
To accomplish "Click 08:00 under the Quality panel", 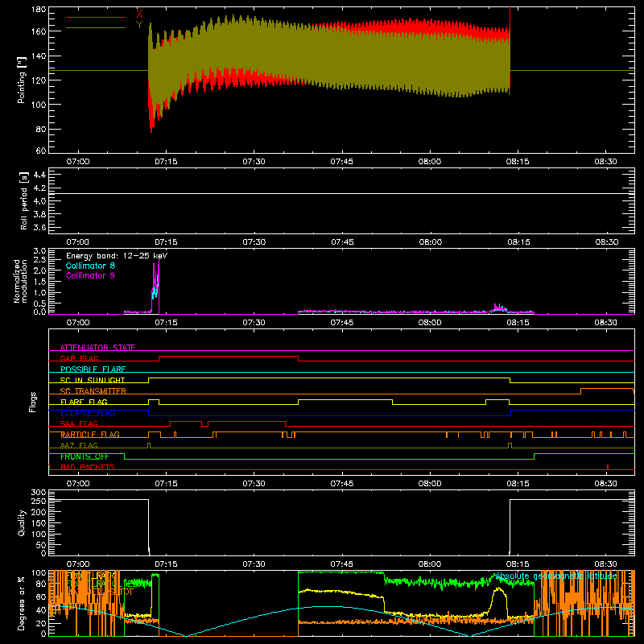I will pyautogui.click(x=430, y=564).
